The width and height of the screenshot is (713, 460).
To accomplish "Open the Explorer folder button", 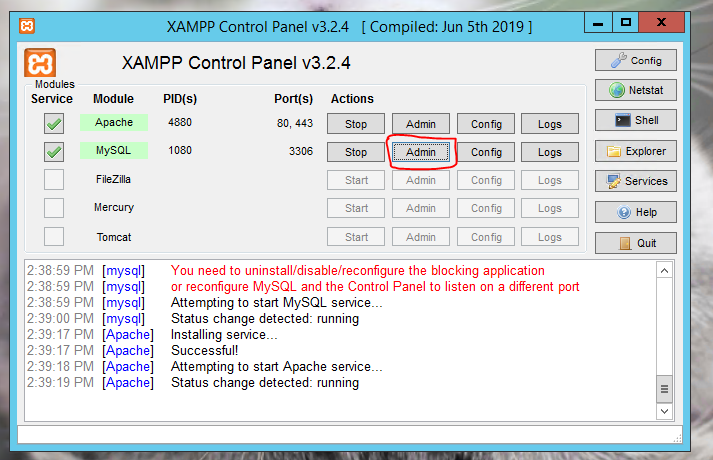I will point(636,151).
